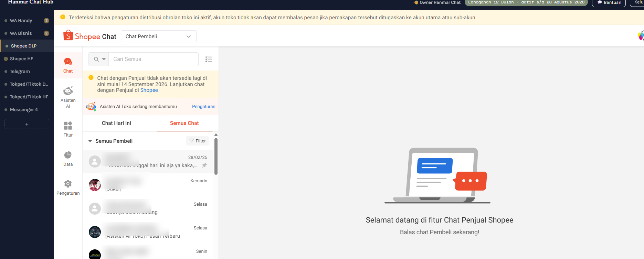
Task: Open the chat dated Kemarin
Action: tap(148, 185)
